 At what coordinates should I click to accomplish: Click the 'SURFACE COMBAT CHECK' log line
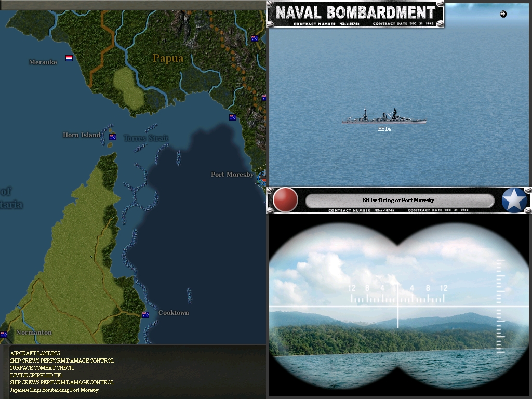point(42,368)
